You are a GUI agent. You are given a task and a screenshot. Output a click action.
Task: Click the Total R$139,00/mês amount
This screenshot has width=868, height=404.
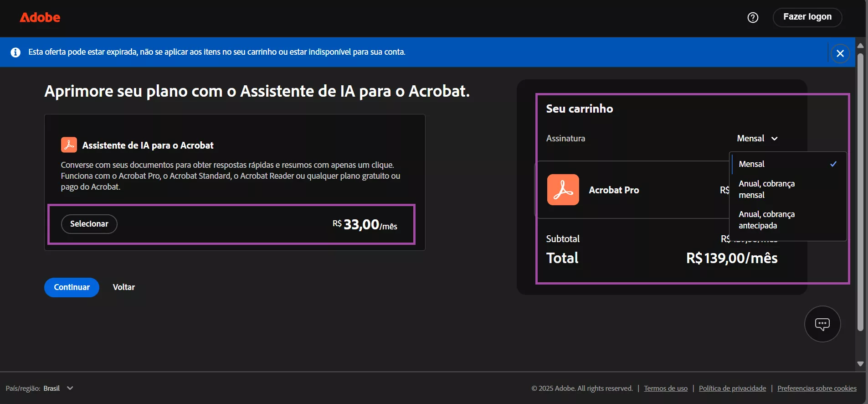pyautogui.click(x=732, y=258)
